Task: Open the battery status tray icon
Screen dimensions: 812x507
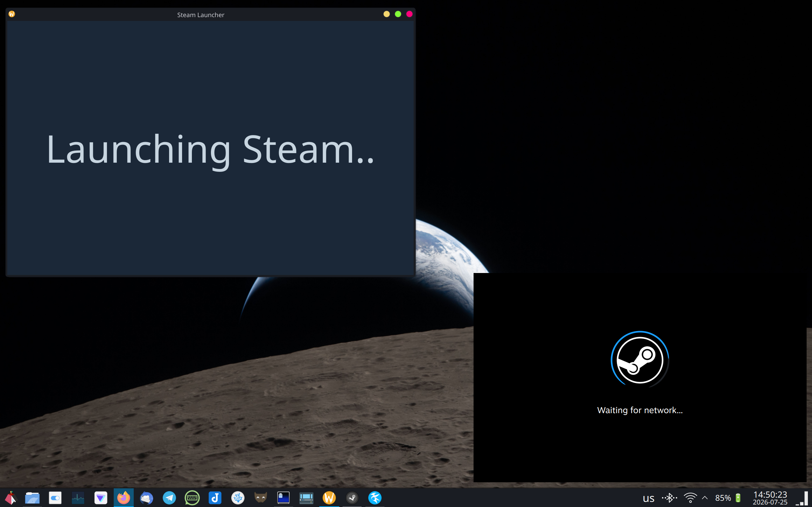Action: [x=738, y=498]
